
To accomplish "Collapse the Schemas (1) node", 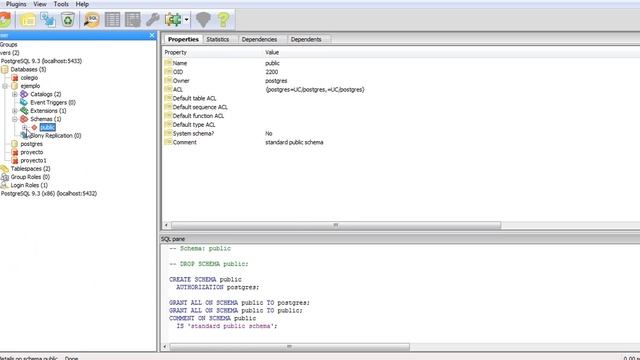I will click(15, 119).
